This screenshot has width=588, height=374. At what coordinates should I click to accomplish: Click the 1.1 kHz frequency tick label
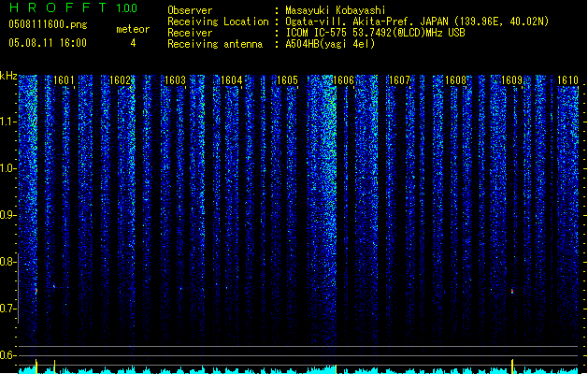7,122
